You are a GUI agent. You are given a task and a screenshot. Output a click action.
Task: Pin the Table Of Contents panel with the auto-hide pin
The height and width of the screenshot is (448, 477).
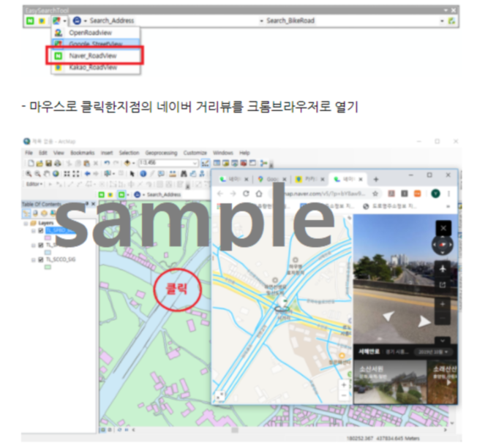[87, 204]
